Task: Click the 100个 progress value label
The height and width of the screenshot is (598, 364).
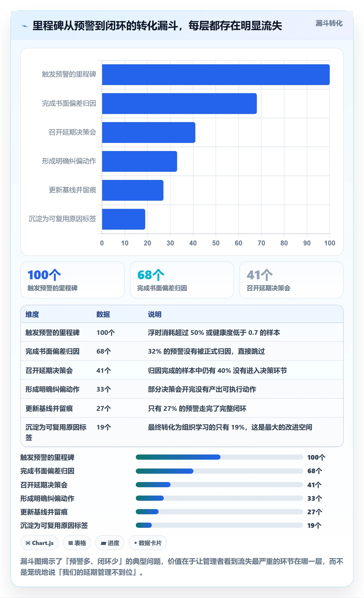Action: tap(316, 457)
